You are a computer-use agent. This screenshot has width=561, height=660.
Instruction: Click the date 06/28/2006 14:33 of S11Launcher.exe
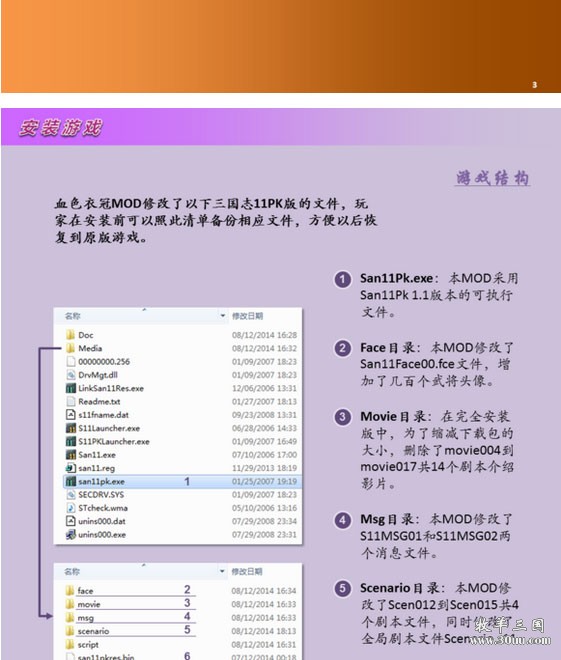click(264, 428)
